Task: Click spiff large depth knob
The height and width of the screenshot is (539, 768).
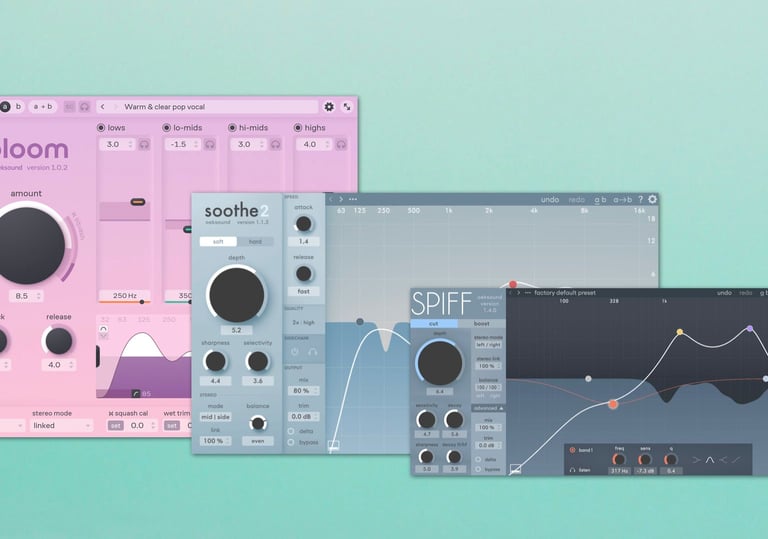Action: 439,363
